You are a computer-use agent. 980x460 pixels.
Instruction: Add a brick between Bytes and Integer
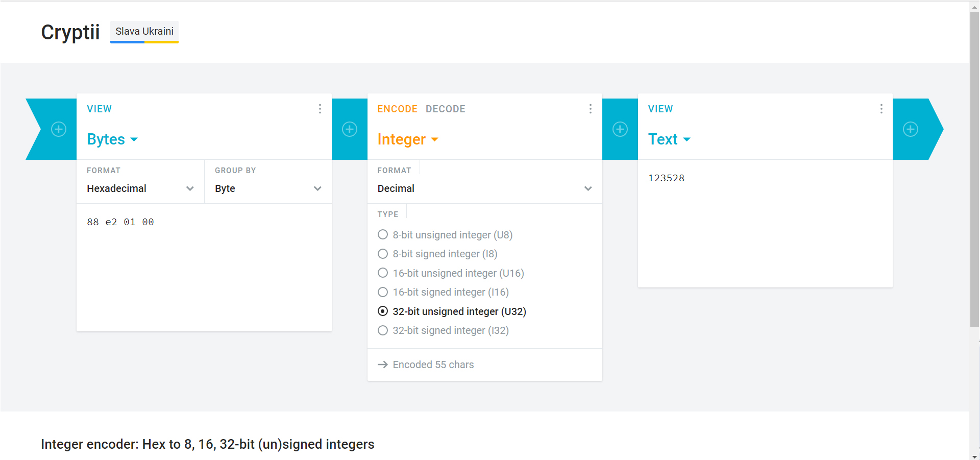350,129
